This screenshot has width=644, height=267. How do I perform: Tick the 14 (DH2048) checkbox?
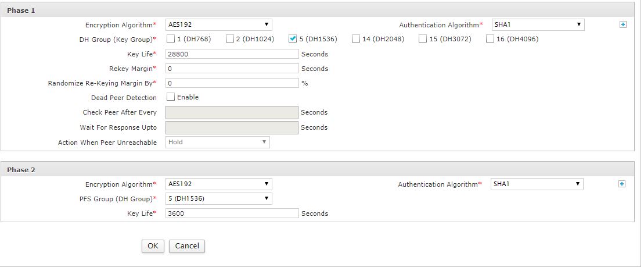click(x=355, y=38)
